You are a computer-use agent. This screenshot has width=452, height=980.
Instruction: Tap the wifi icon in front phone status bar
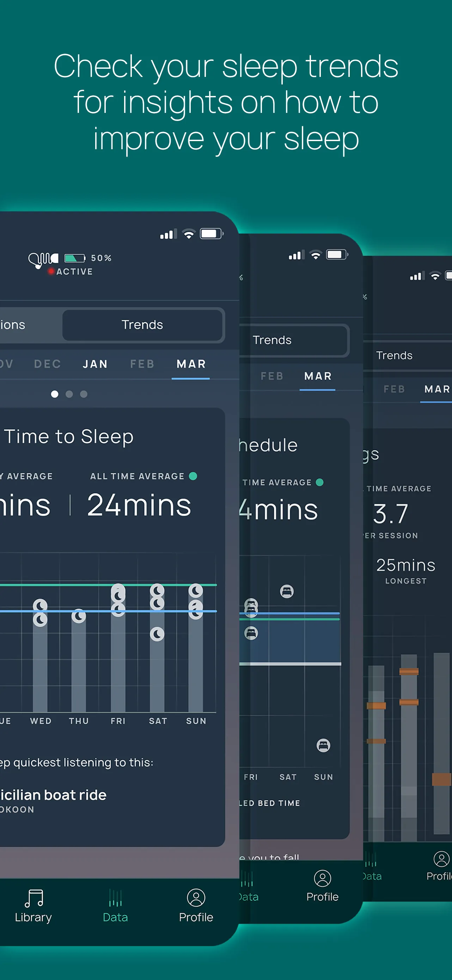click(x=189, y=234)
